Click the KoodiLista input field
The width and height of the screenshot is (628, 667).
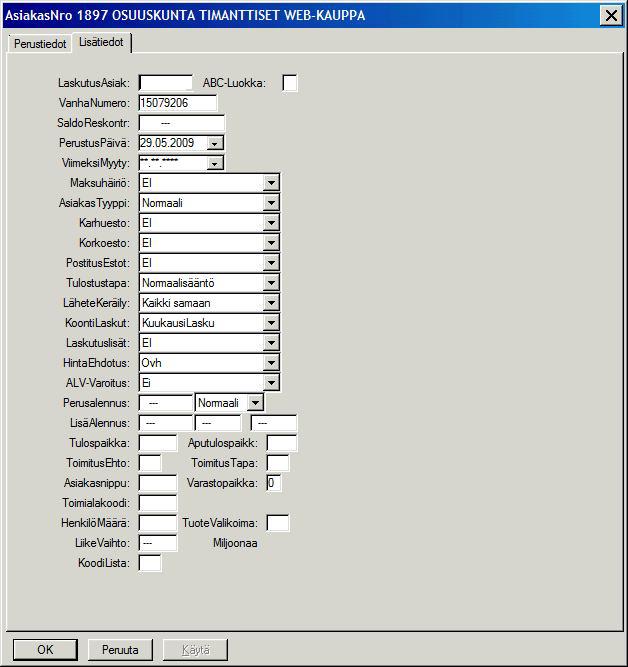[x=150, y=563]
